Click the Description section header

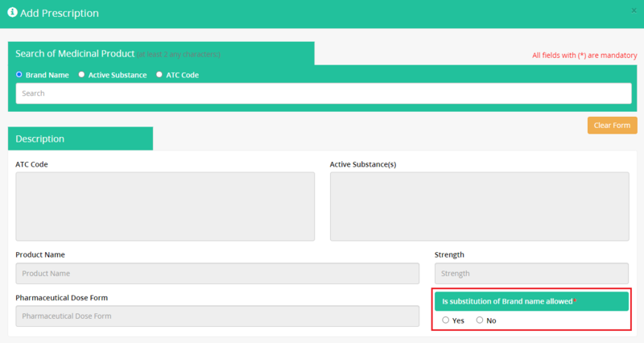tap(80, 138)
